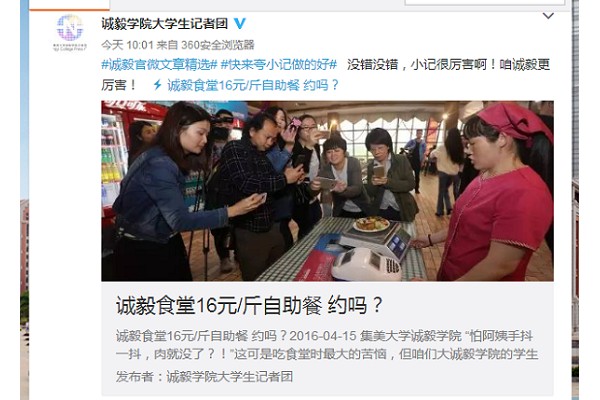
Task: Open the post timestamp 今天 10:01
Action: 127,45
